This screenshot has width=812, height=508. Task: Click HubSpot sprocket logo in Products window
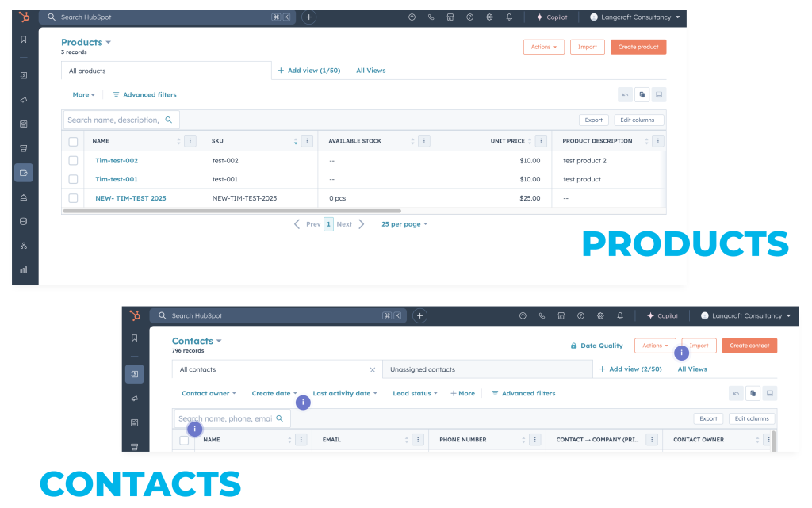click(24, 17)
